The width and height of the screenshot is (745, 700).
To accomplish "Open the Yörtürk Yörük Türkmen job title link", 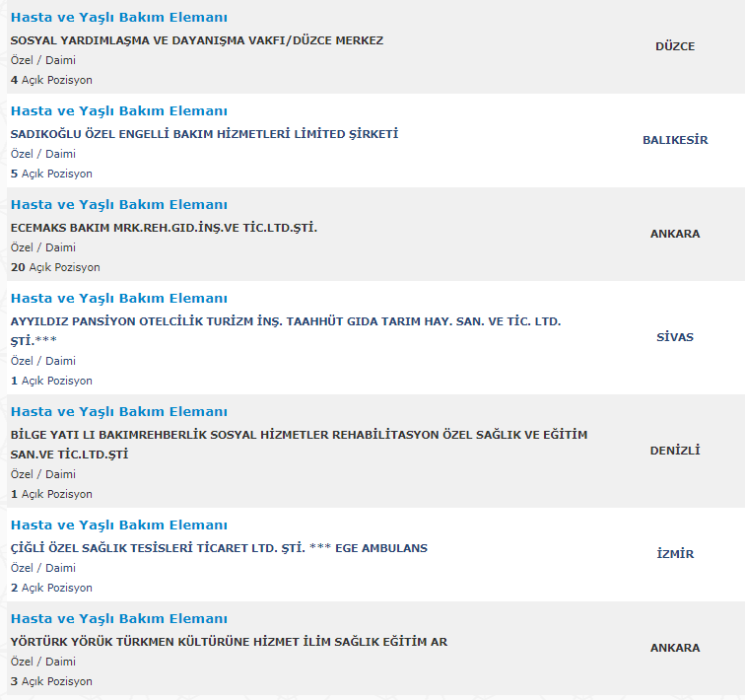I will coord(119,619).
